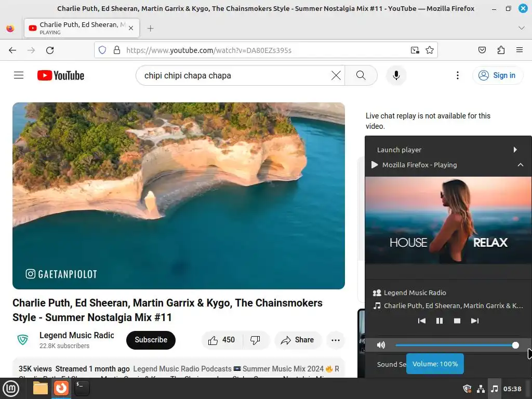
Task: Run the search with the magnifier button
Action: pyautogui.click(x=361, y=75)
